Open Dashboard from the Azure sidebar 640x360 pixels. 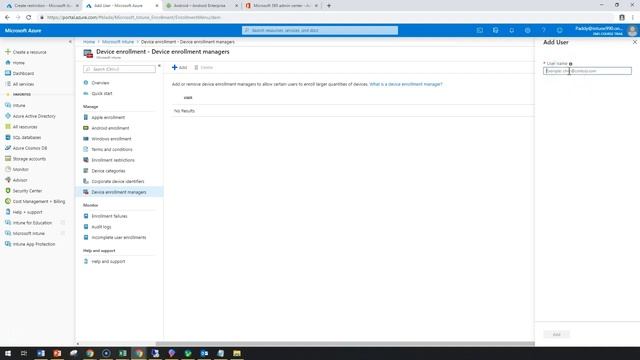pyautogui.click(x=23, y=73)
